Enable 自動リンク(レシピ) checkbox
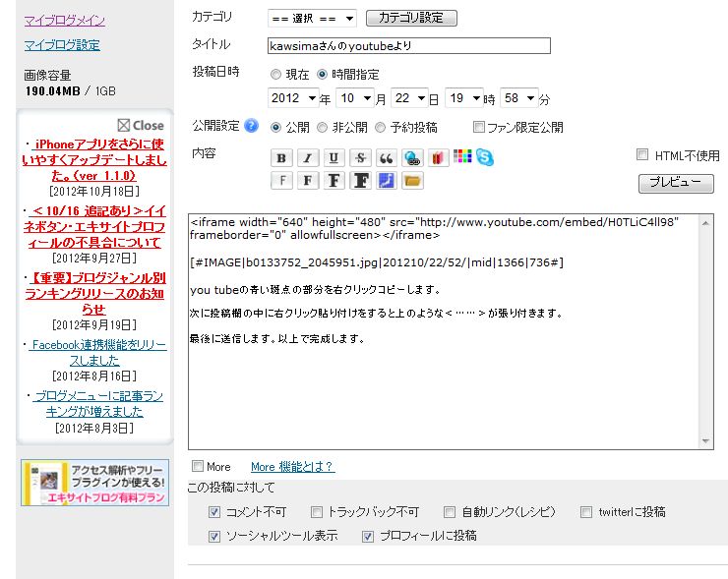The image size is (728, 579). (450, 512)
